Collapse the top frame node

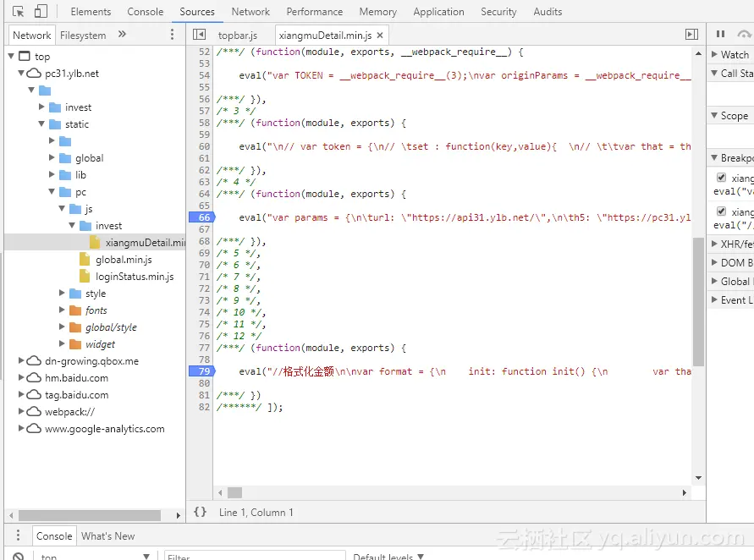(x=11, y=56)
